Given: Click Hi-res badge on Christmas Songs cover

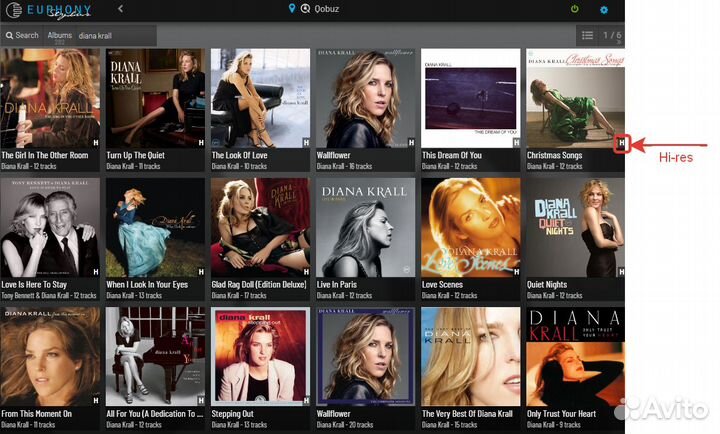Looking at the screenshot, I should 621,143.
